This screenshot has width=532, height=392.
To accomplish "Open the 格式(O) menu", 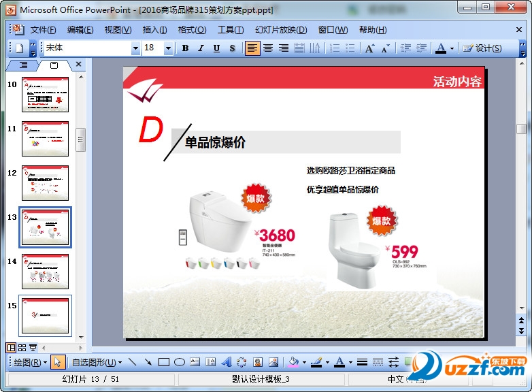I will (192, 30).
